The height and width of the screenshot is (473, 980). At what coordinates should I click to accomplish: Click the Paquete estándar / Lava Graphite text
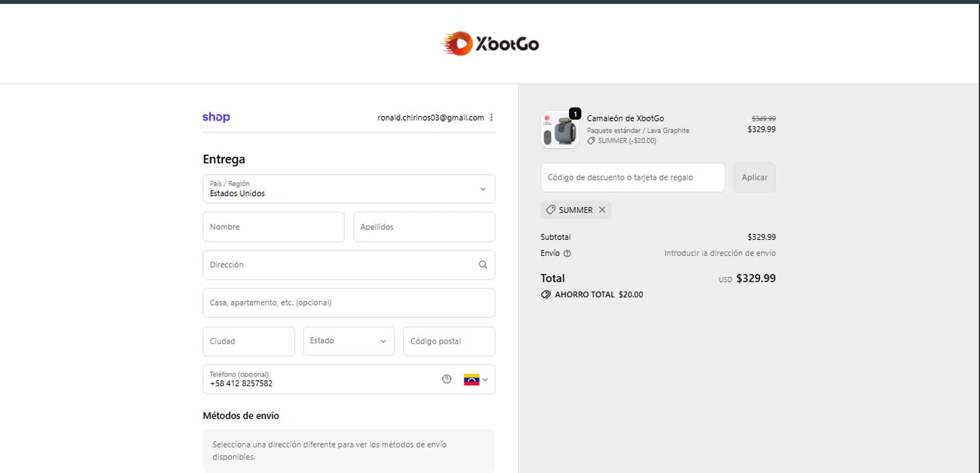pyautogui.click(x=638, y=131)
